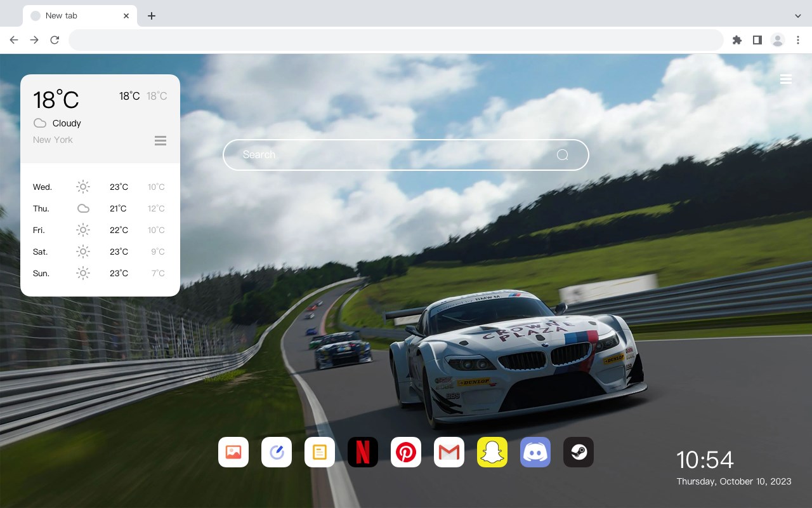Click Thursday's low temperature 12°C
Image resolution: width=812 pixels, height=508 pixels.
(x=156, y=208)
